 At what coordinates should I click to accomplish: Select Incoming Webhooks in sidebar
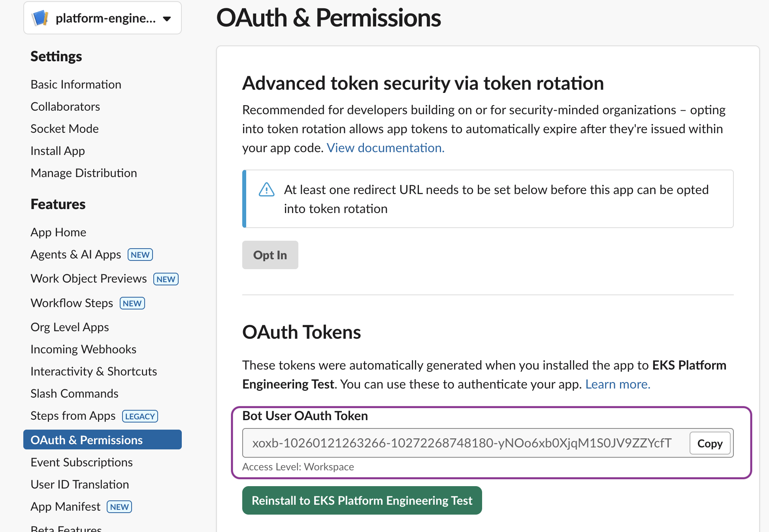click(83, 349)
